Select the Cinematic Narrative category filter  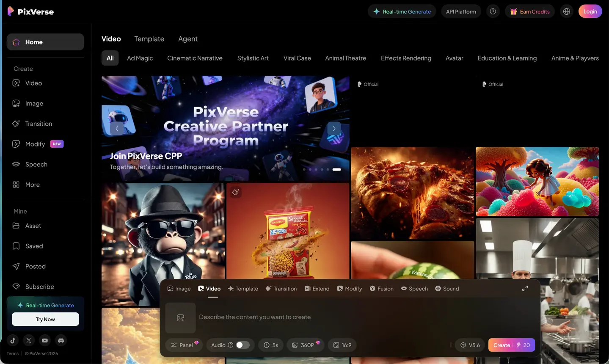(x=195, y=58)
